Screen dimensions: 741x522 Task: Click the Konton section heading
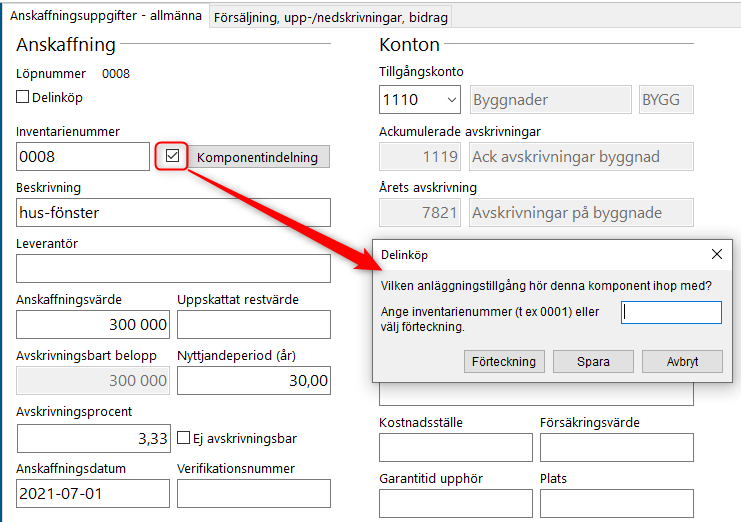(x=409, y=44)
